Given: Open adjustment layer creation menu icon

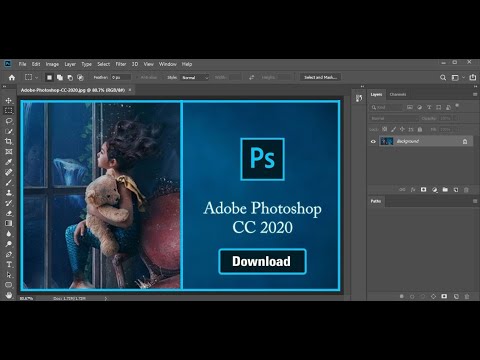Looking at the screenshot, I should pyautogui.click(x=434, y=190).
